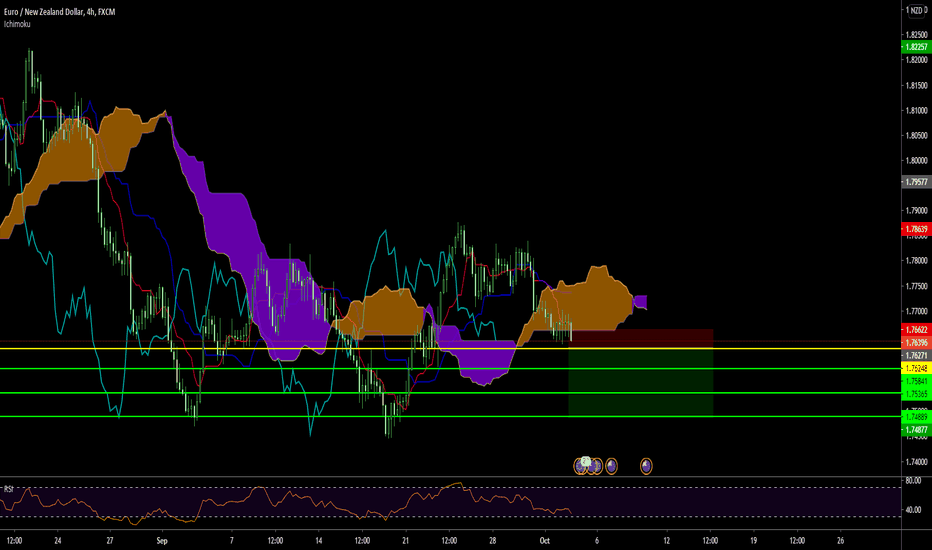Viewport: 932px width, 550px height.
Task: Click the green profit zone of short position
Action: tap(641, 382)
